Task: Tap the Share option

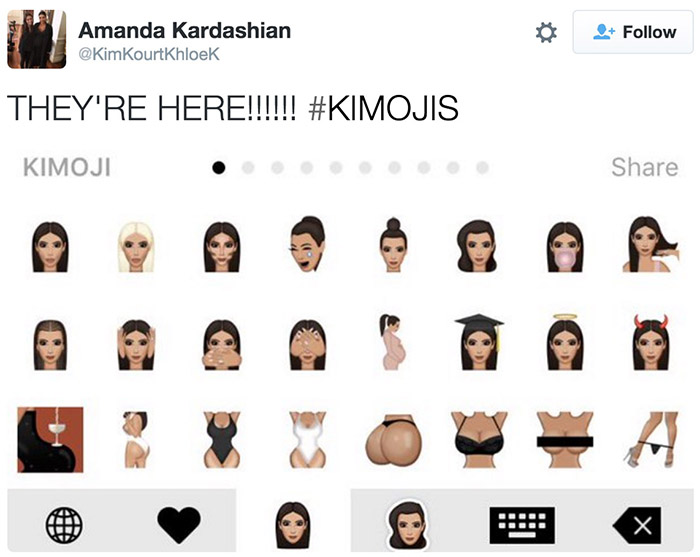Action: click(645, 167)
